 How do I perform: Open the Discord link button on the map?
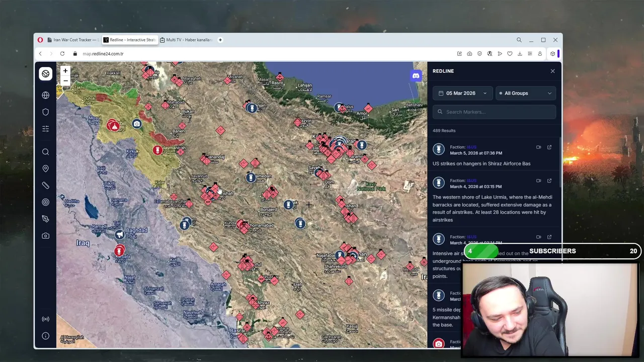[x=416, y=76]
